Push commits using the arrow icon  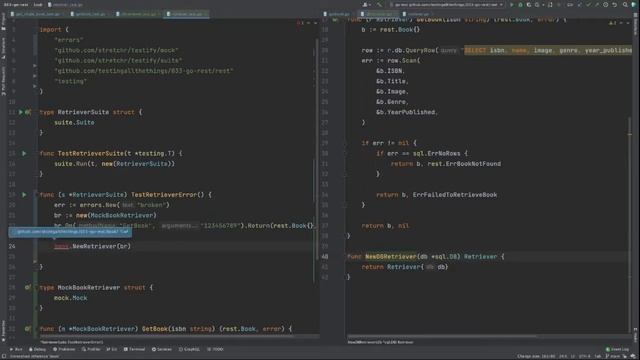point(597,4)
